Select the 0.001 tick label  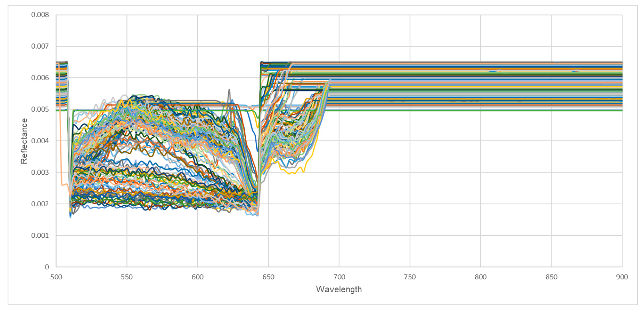click(40, 235)
